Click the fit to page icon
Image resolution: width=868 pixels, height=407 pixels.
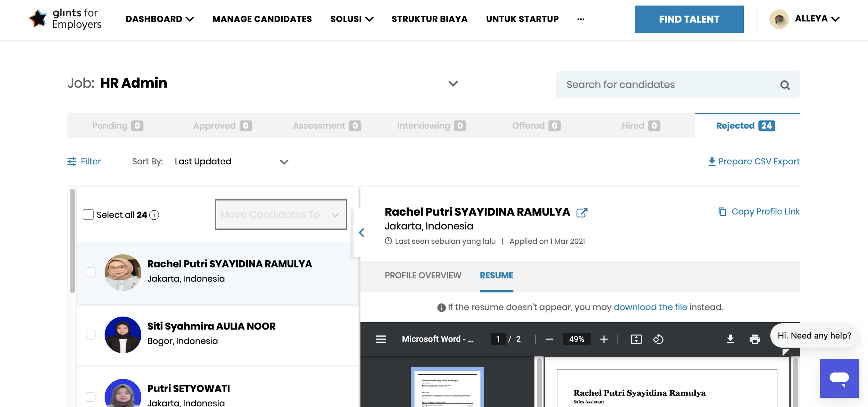[x=636, y=339]
